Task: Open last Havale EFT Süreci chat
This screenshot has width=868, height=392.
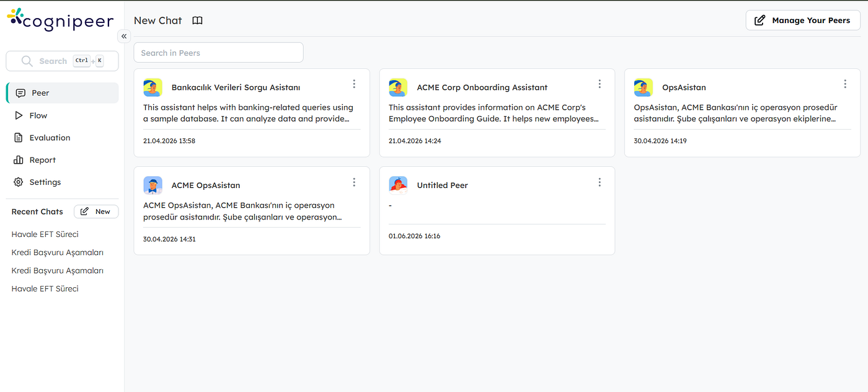Action: [x=45, y=288]
